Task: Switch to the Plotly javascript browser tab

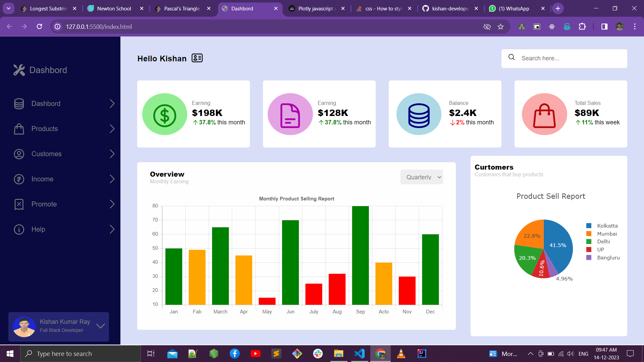Action: coord(316,8)
